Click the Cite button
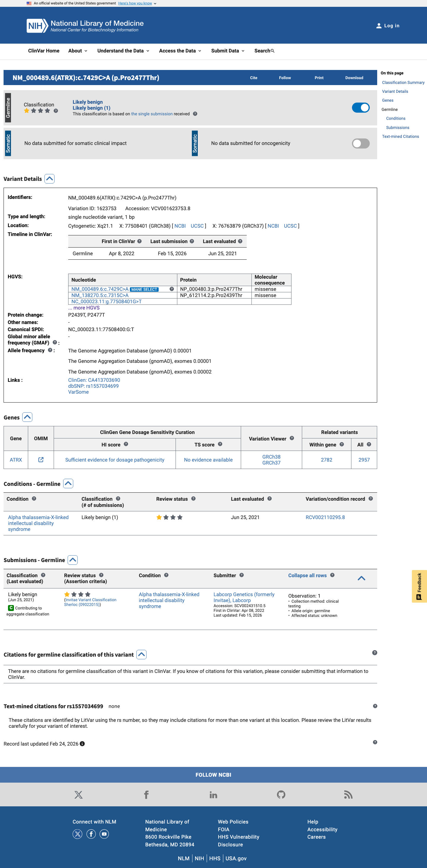The image size is (427, 868). pos(254,77)
